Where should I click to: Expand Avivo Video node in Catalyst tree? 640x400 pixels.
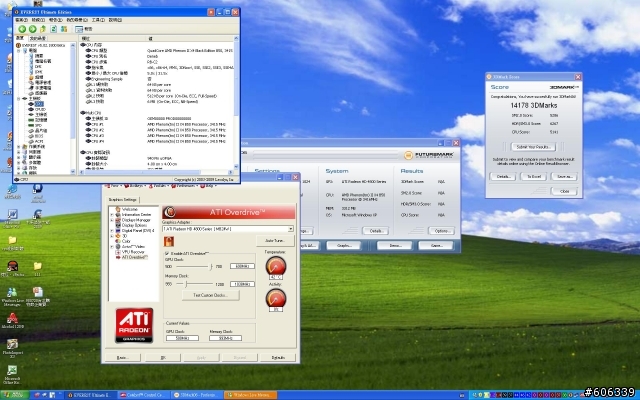[112, 247]
